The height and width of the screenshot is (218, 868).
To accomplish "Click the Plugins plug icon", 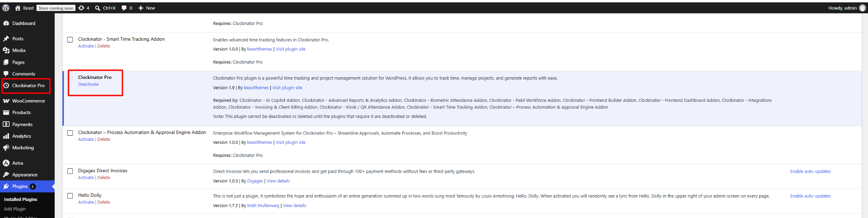I will pos(6,186).
